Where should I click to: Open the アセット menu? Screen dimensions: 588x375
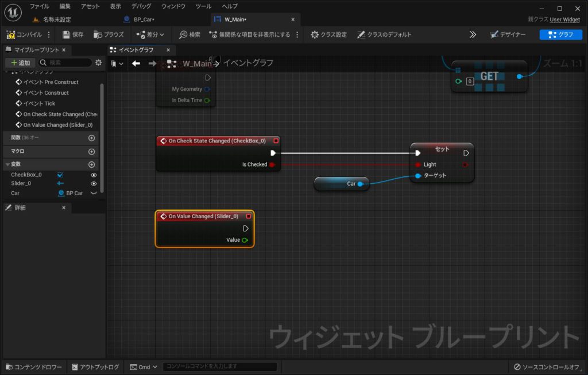[x=90, y=6]
